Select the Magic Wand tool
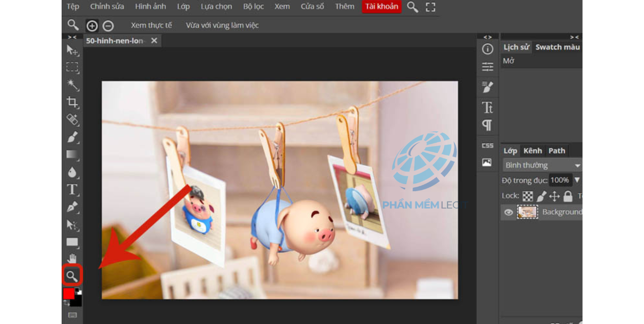 [72, 85]
